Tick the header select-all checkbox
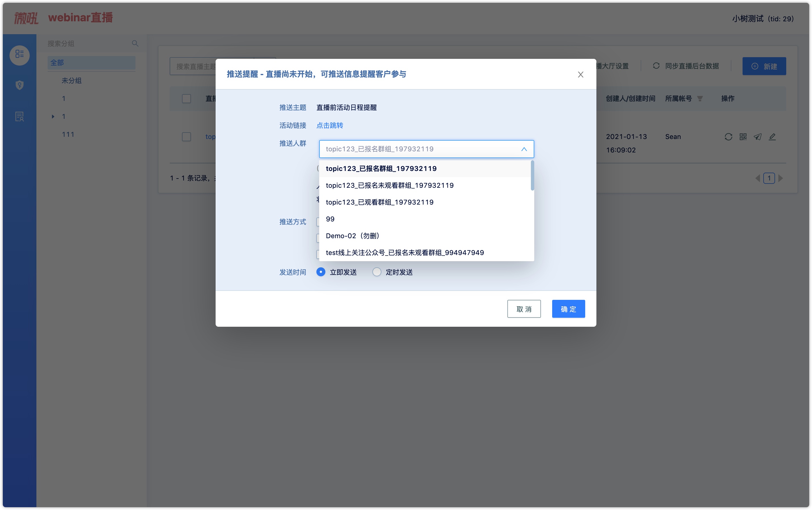This screenshot has height=510, width=812. pos(186,98)
